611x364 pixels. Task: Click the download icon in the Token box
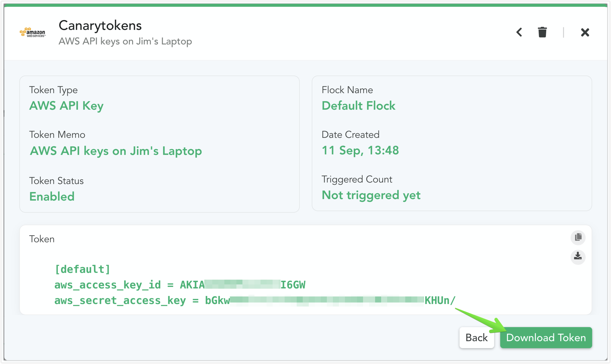tap(578, 257)
